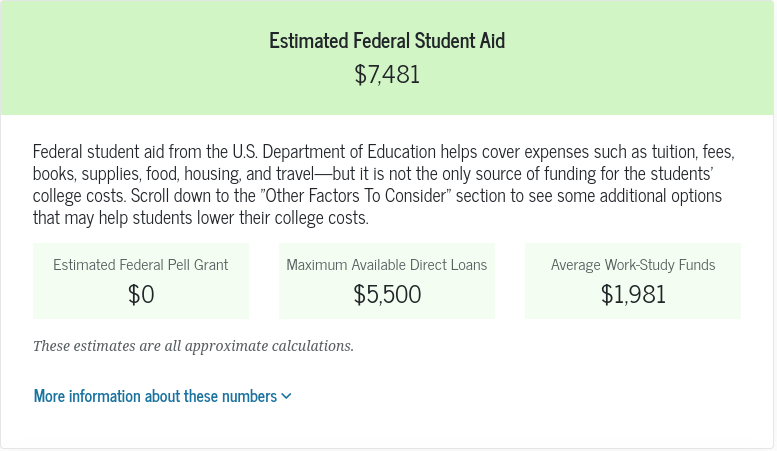Click "books, supplies, food, housing" text
The height and width of the screenshot is (451, 777).
click(x=130, y=174)
